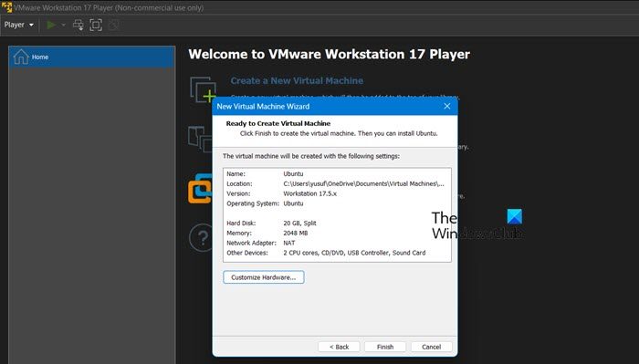Select Home in the library sidebar
639x364 pixels.
92,57
